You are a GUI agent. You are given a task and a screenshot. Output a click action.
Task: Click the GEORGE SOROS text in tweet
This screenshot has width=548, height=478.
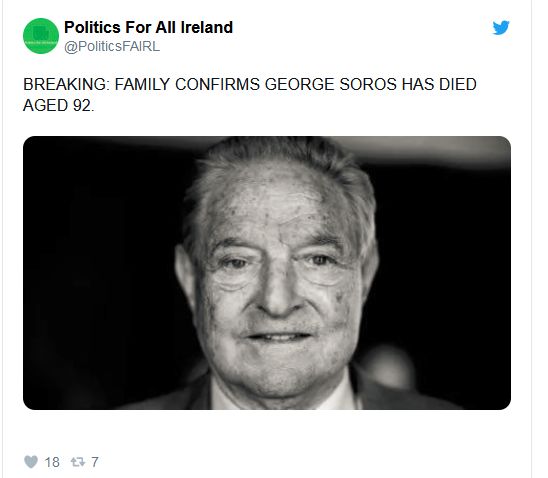tap(330, 85)
